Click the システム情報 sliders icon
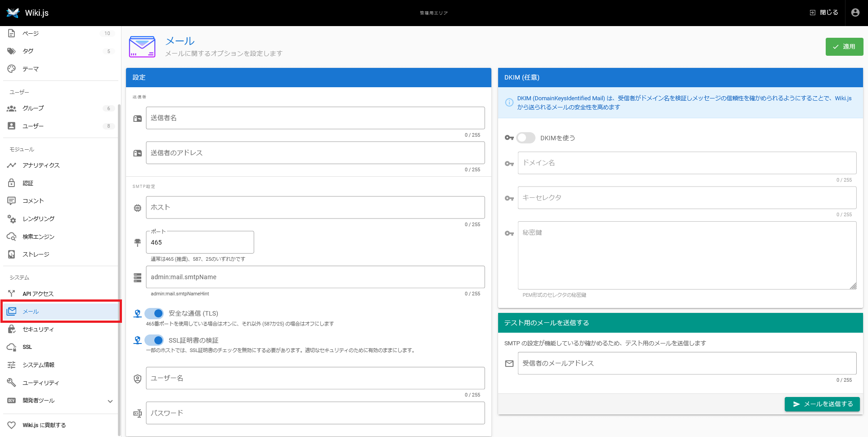The height and width of the screenshot is (437, 868). click(12, 365)
